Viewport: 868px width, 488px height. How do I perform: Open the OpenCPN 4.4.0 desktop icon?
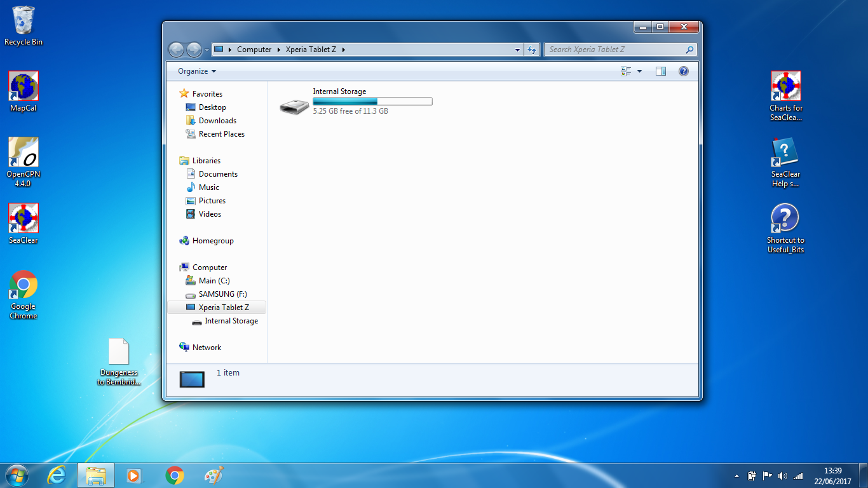tap(24, 153)
